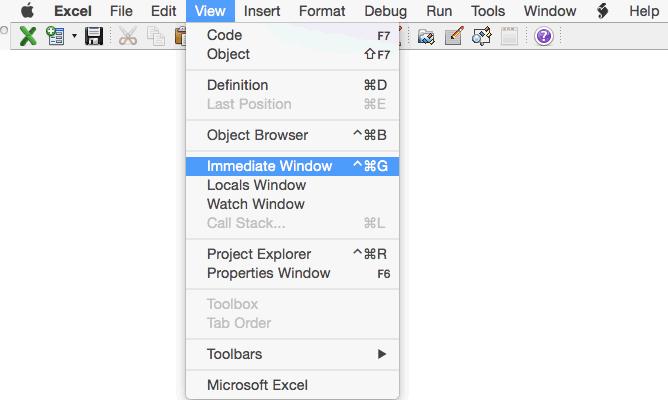
Task: Open the Debug menu
Action: (x=386, y=11)
